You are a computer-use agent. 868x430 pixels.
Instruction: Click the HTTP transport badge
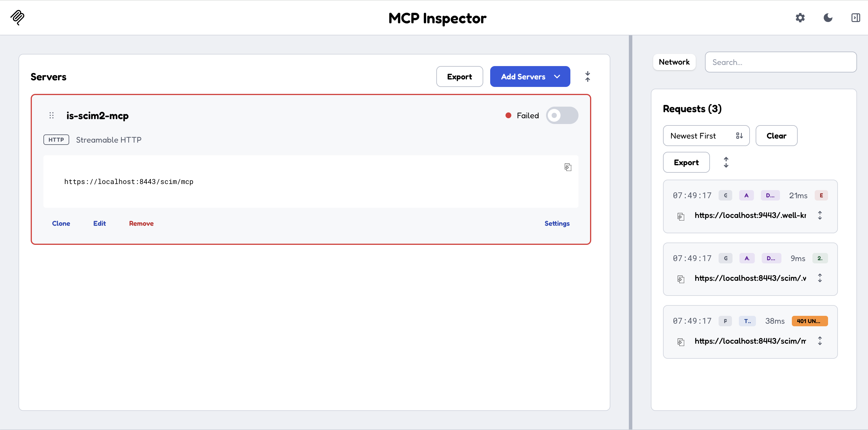pos(56,140)
